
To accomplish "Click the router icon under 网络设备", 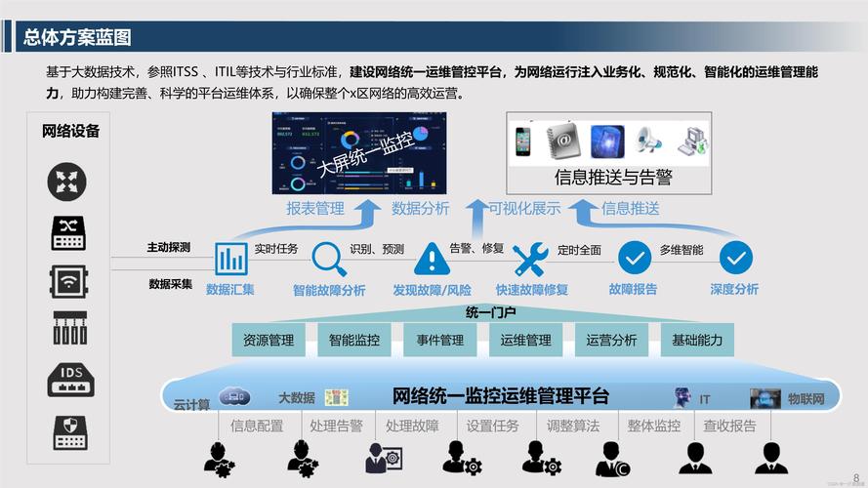I will 67,182.
